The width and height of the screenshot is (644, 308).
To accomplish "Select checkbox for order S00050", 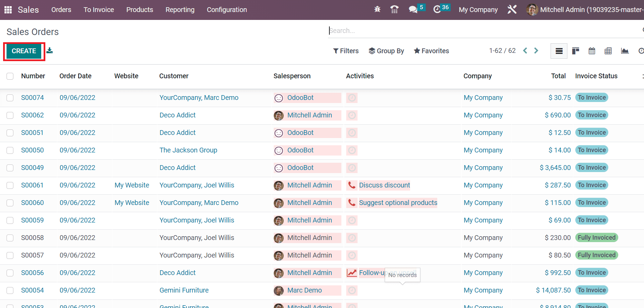I will click(10, 150).
